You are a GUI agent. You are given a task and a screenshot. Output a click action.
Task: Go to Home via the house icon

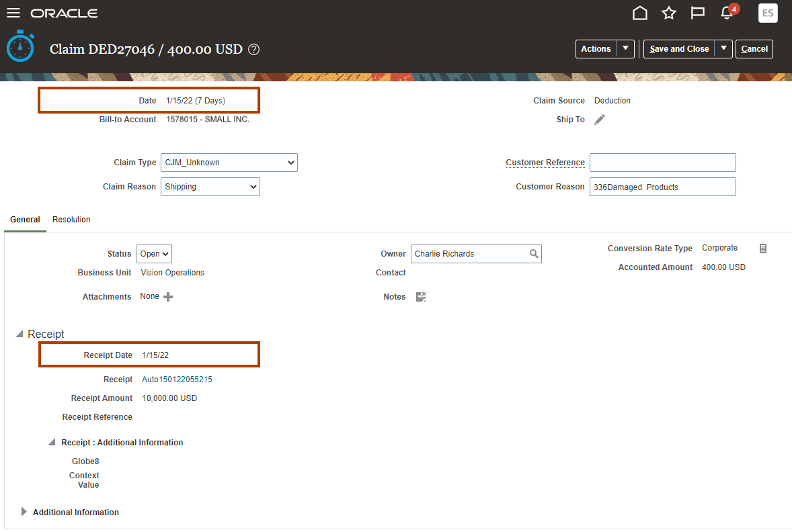click(639, 13)
